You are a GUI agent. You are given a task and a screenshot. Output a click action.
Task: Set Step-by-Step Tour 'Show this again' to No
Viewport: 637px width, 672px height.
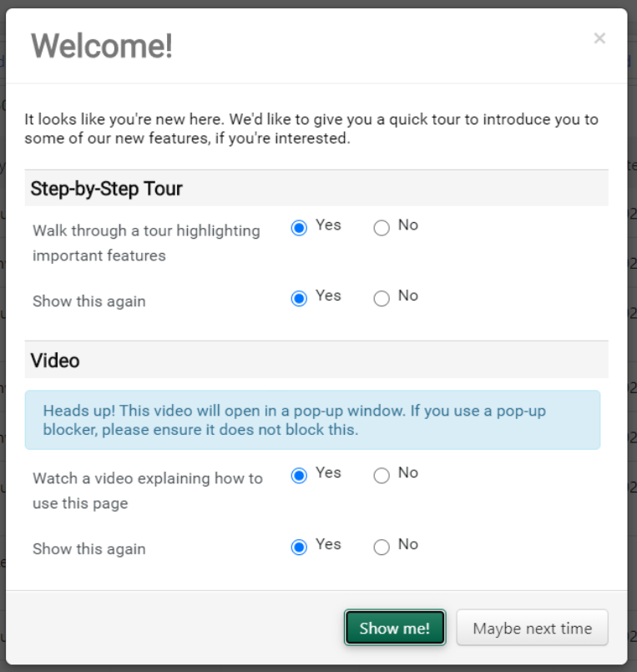coord(382,299)
